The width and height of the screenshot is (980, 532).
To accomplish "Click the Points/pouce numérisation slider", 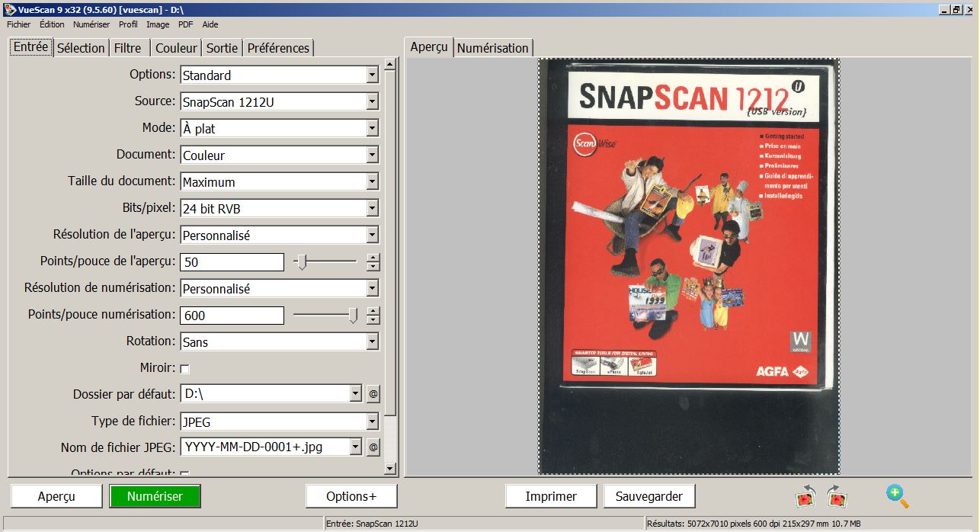I will pyautogui.click(x=325, y=316).
